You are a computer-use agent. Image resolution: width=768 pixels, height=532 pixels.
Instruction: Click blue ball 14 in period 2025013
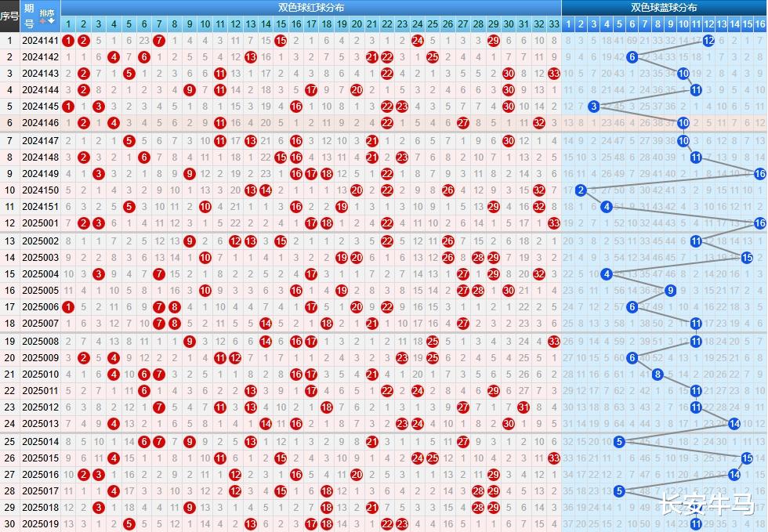[734, 424]
